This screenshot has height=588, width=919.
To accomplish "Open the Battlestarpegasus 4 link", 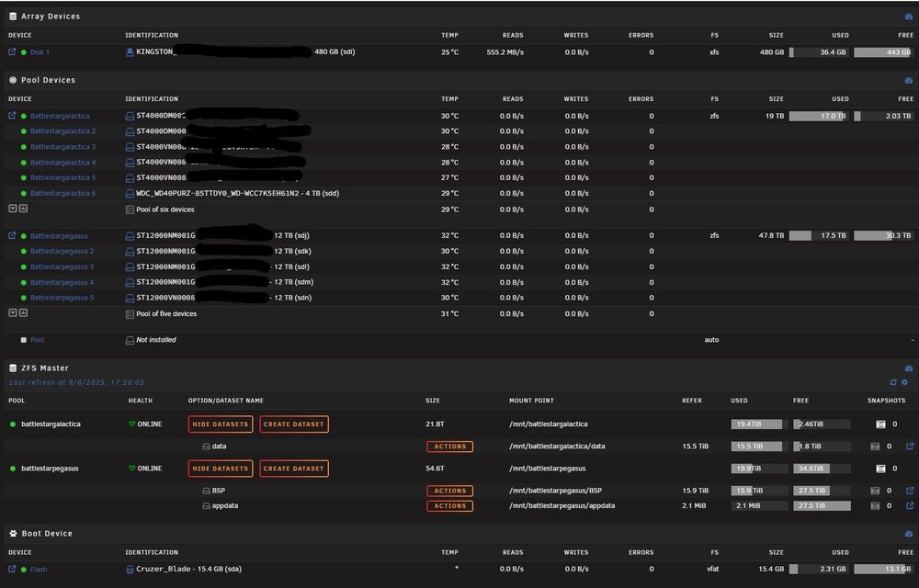I will (62, 282).
